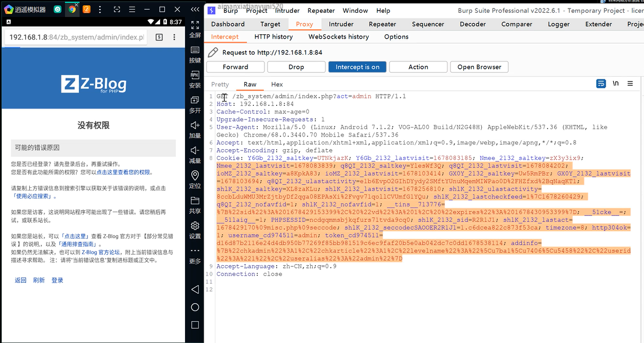Open the message editor hamburger menu

click(x=630, y=84)
